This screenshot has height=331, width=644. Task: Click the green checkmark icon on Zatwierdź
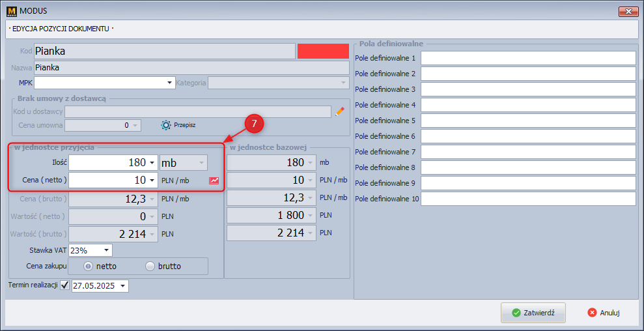click(516, 313)
